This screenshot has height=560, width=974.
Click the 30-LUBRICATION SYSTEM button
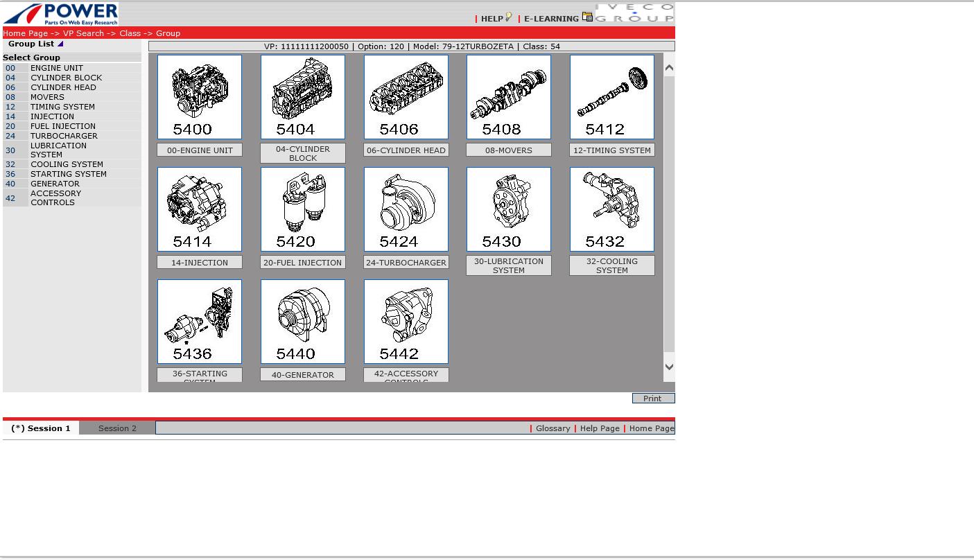[x=509, y=265]
